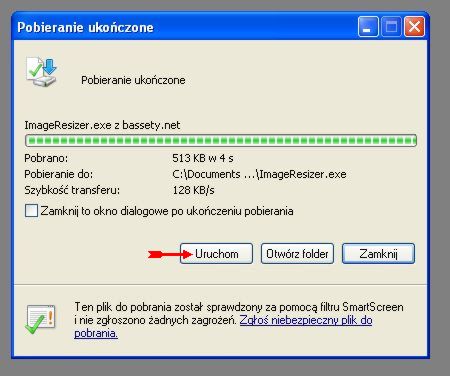Click the download complete icon
Image resolution: width=450 pixels, height=376 pixels.
click(x=42, y=72)
